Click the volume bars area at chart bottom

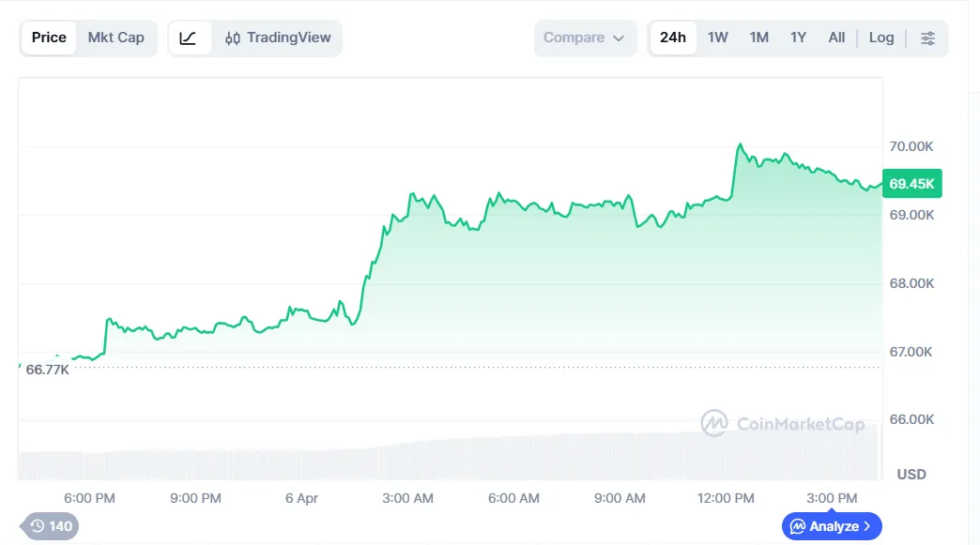(451, 456)
